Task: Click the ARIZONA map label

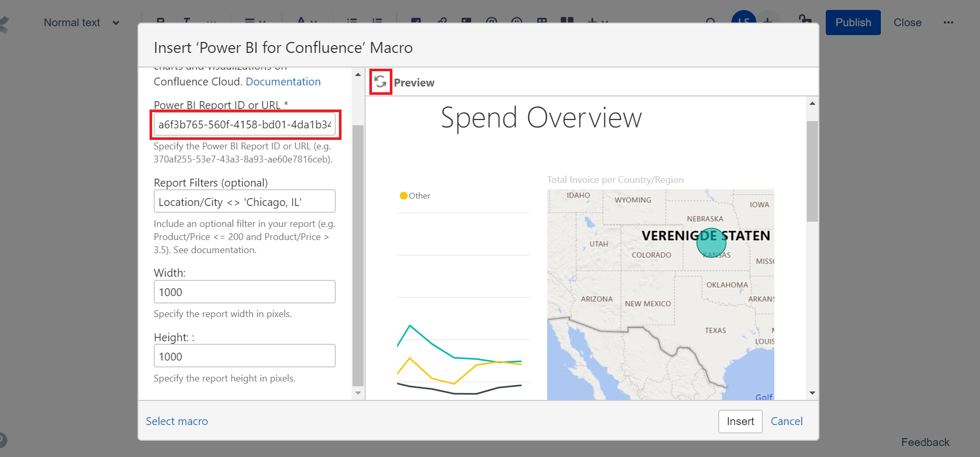Action: pyautogui.click(x=596, y=299)
